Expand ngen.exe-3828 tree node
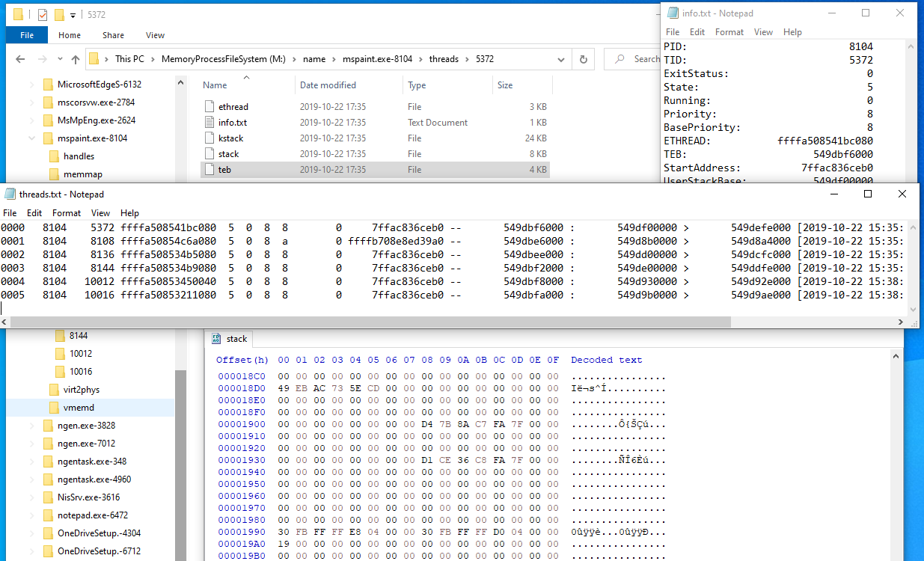 pos(31,426)
